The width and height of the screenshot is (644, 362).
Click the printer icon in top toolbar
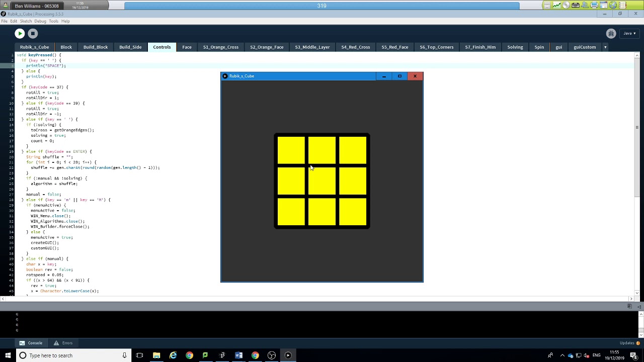pyautogui.click(x=594, y=5)
